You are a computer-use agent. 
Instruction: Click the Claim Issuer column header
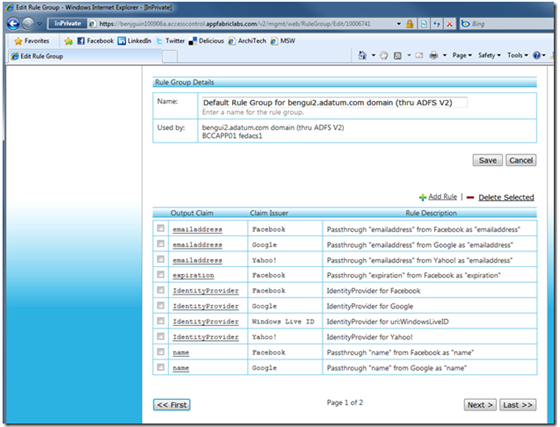tap(269, 213)
